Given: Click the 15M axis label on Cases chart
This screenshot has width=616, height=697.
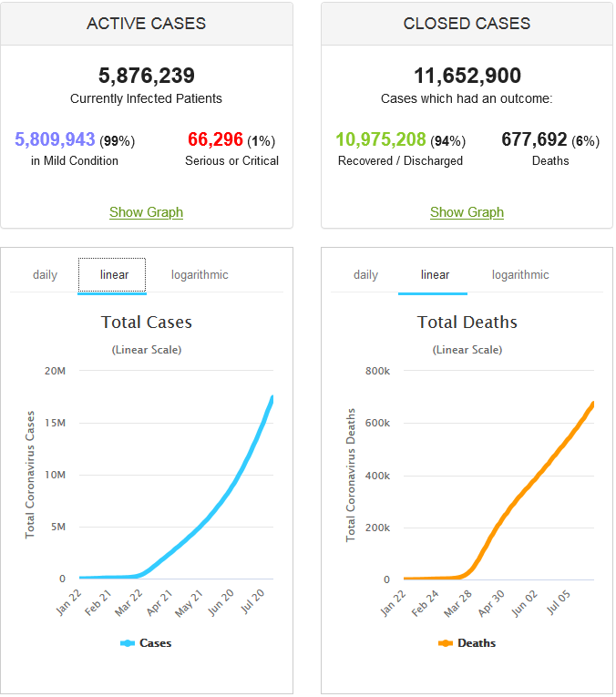Looking at the screenshot, I should pyautogui.click(x=55, y=423).
